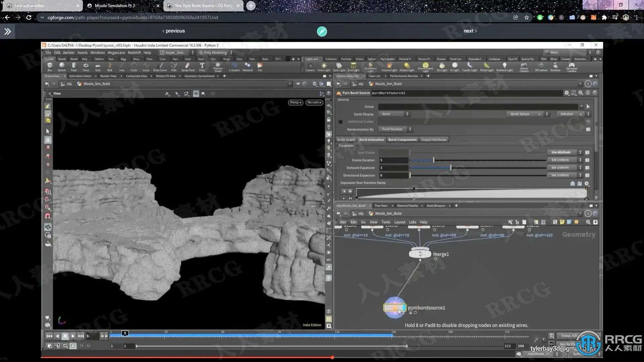Screen dimensions: 644x362
Task: Enable the Additional Guides checkbox
Action: (340, 122)
